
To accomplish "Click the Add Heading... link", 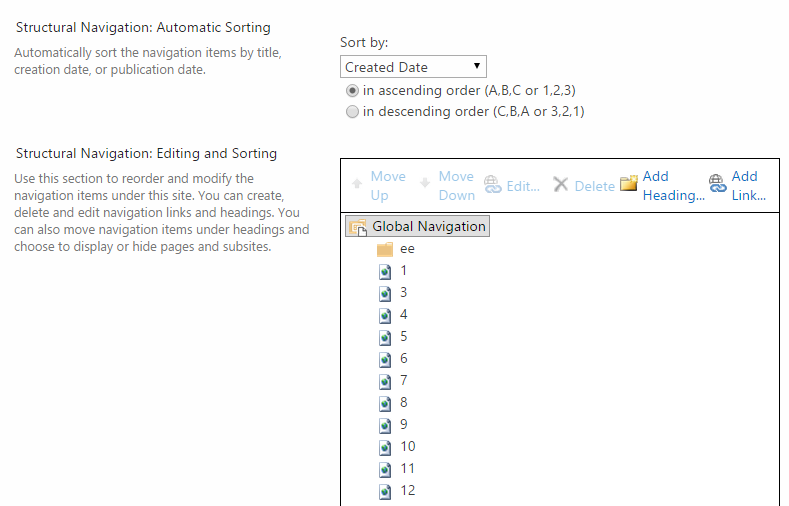I will click(x=673, y=186).
